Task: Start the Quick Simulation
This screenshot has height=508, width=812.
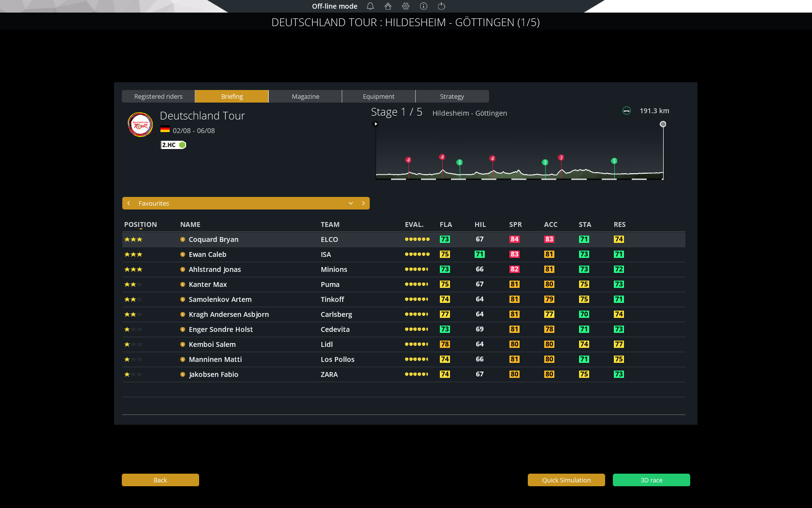Action: point(566,480)
